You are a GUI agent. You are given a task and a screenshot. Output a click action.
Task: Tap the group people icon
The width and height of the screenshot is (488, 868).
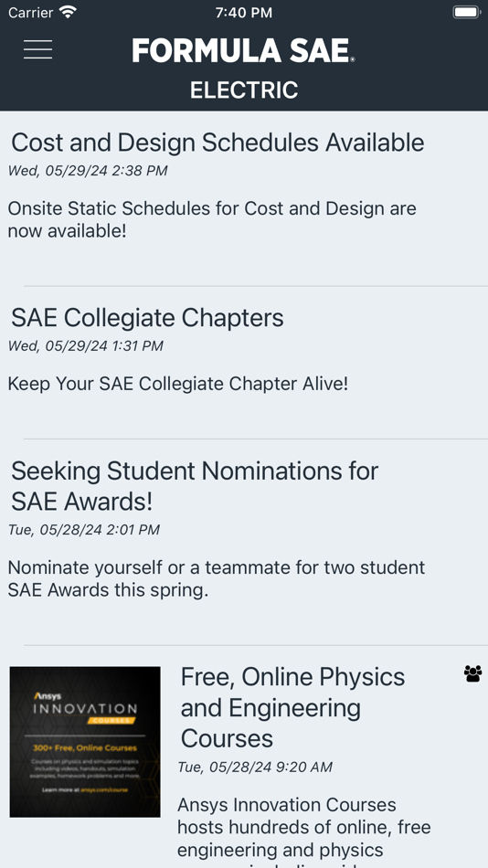click(x=472, y=673)
